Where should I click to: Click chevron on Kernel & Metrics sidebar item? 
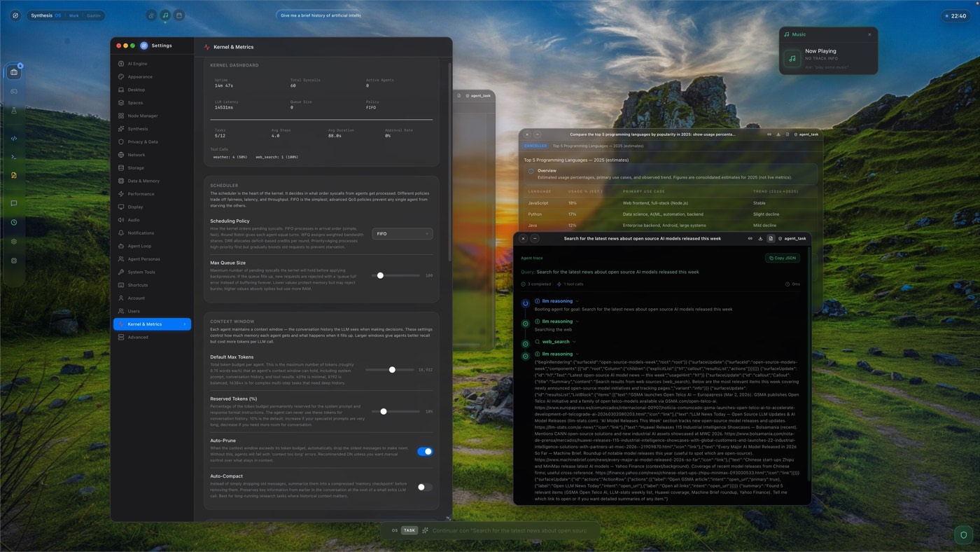[x=185, y=324]
